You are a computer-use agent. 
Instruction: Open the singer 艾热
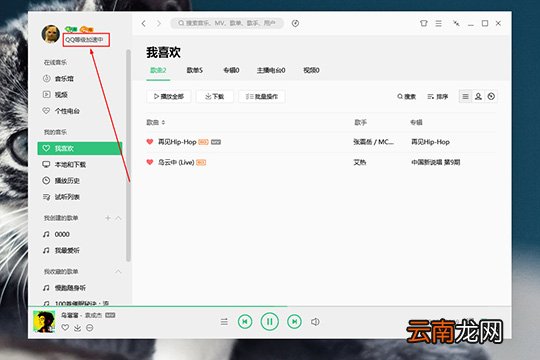[360, 162]
